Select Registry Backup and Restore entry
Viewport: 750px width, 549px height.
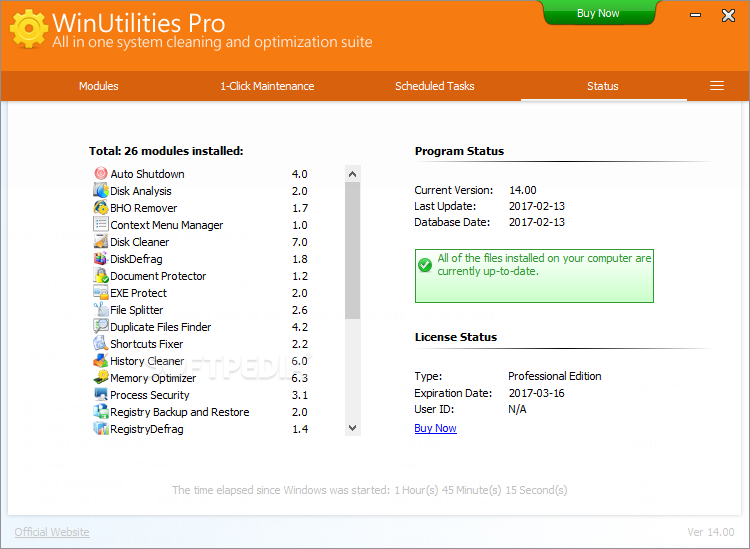click(201, 411)
